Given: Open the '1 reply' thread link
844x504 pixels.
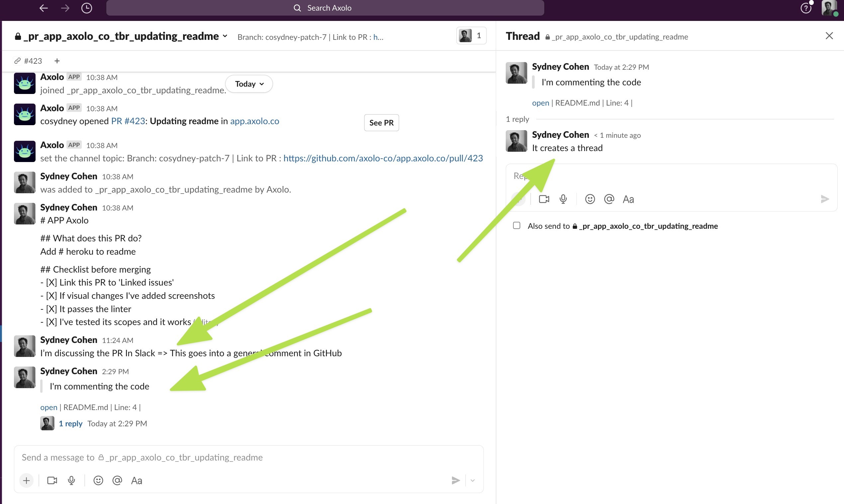Looking at the screenshot, I should tap(70, 424).
